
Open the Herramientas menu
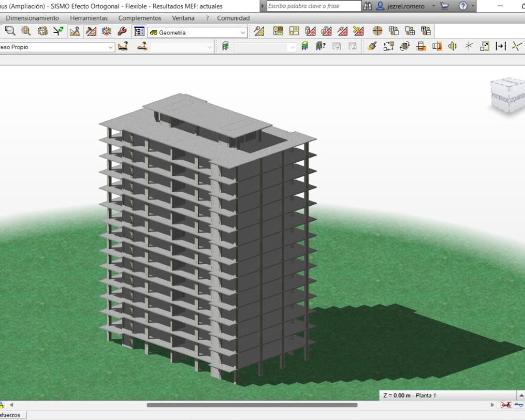pos(89,18)
